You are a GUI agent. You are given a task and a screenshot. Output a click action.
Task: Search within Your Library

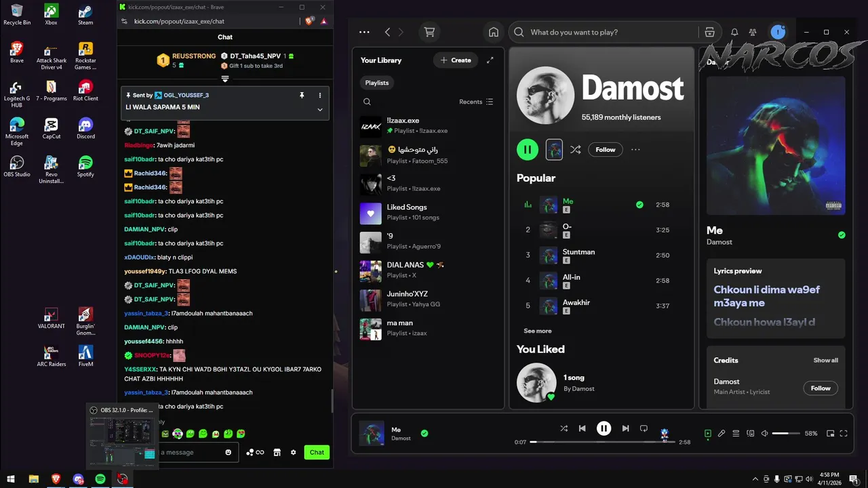pyautogui.click(x=367, y=102)
